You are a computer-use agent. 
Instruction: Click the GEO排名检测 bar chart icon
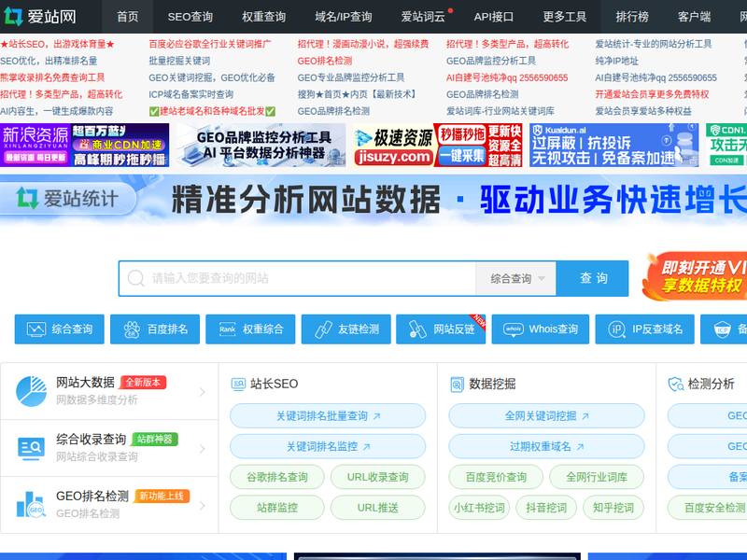[32, 505]
